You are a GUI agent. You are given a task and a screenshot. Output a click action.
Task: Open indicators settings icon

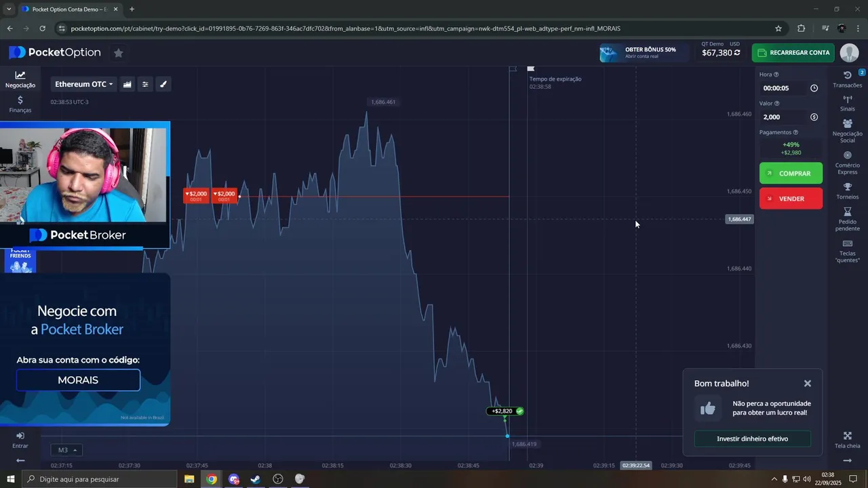click(x=145, y=84)
